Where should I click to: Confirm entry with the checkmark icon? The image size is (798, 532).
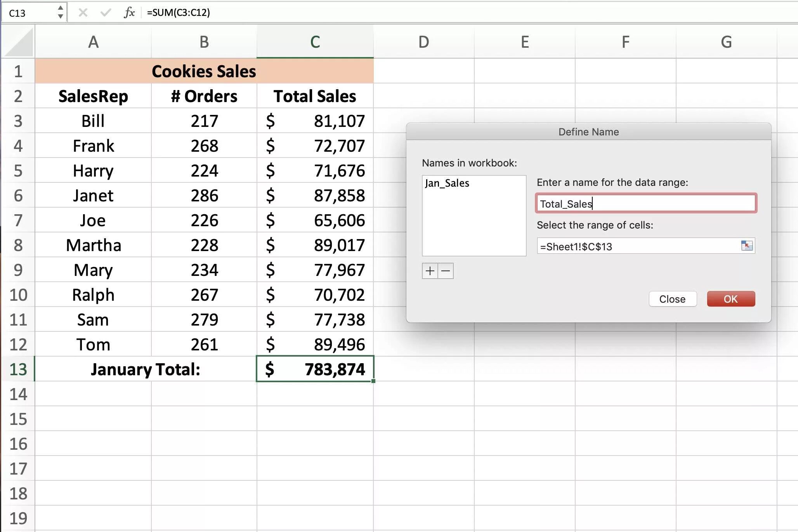click(105, 12)
